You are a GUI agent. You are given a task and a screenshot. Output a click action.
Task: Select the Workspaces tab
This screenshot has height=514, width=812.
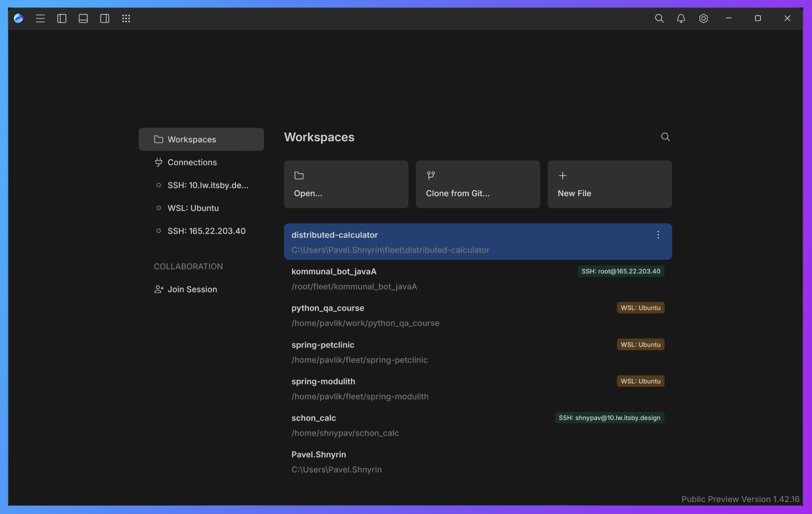point(201,139)
